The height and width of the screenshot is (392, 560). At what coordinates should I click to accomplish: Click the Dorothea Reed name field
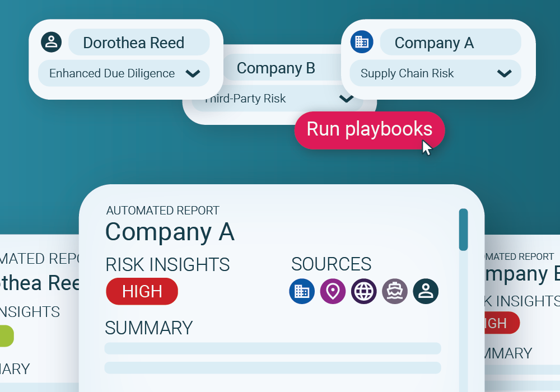pyautogui.click(x=139, y=42)
